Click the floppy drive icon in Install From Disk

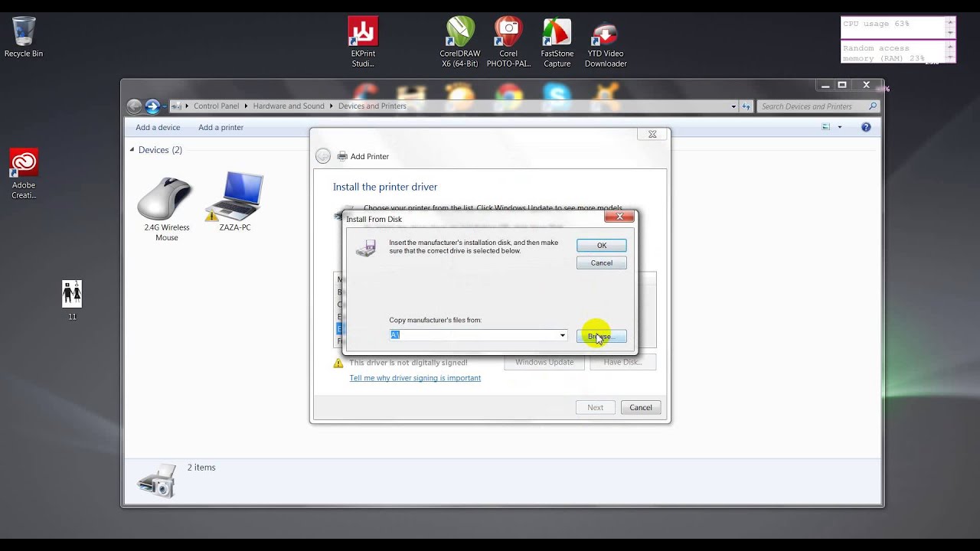[366, 248]
